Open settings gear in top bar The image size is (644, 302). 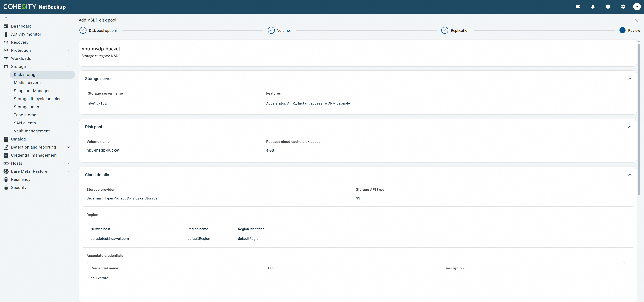point(623,7)
